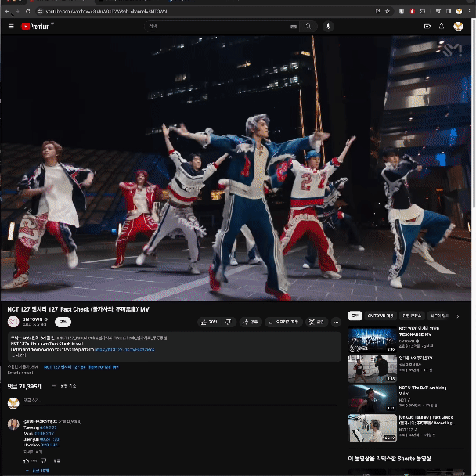The image size is (476, 476).
Task: Bookmark this page with the star icon
Action: pyautogui.click(x=388, y=11)
